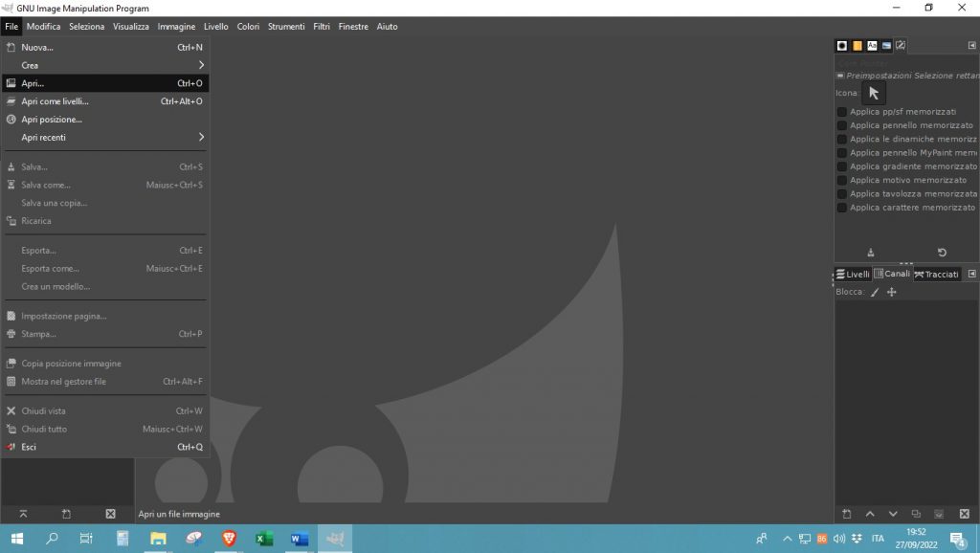The height and width of the screenshot is (553, 980).
Task: Enable Applica pp/sf memorizzati checkbox
Action: [x=842, y=112]
